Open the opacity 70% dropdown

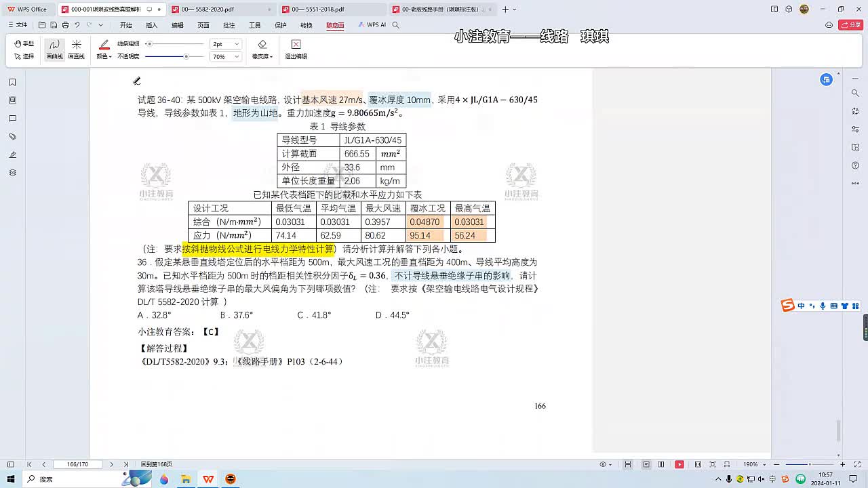point(226,57)
